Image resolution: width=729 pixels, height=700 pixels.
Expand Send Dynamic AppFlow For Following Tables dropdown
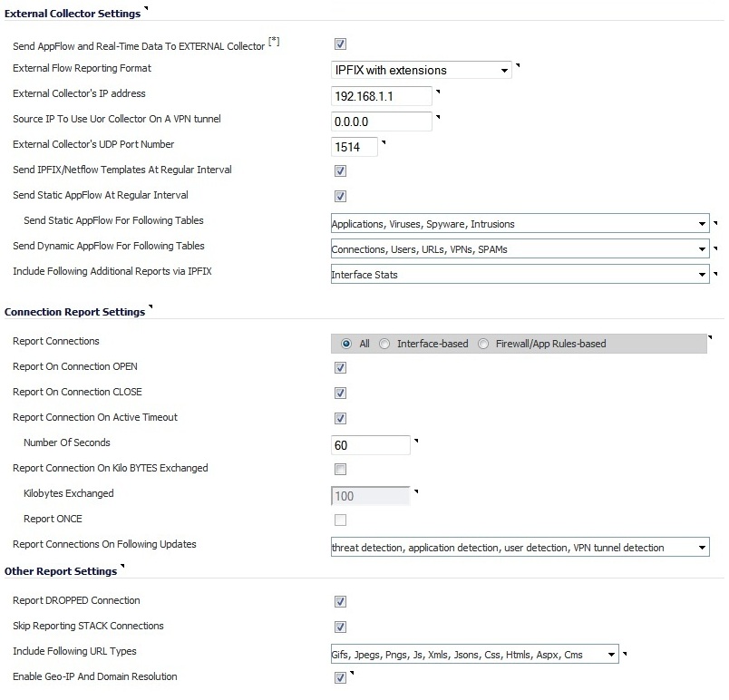pos(520,249)
